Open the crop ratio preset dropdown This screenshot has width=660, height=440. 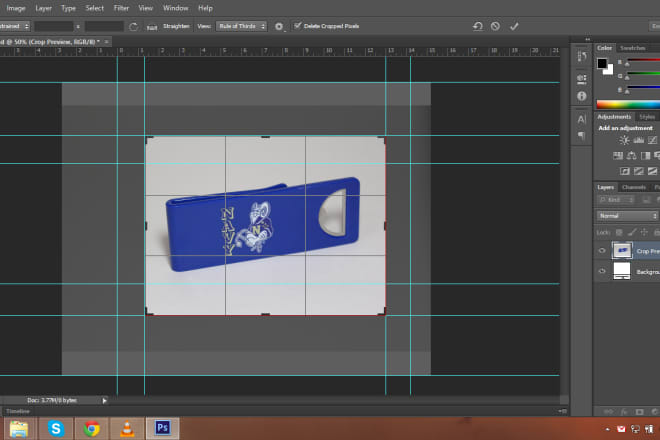(x=15, y=26)
